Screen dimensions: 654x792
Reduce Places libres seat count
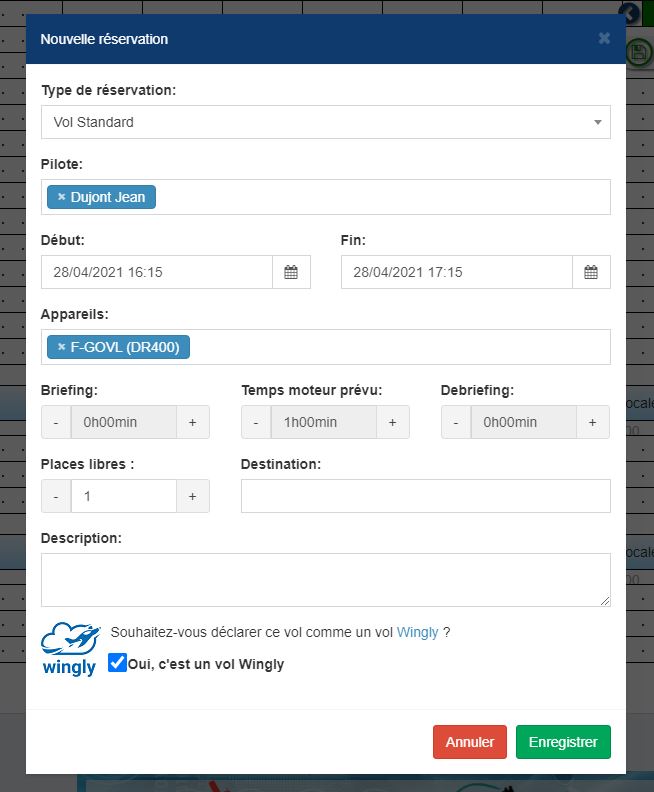coord(56,496)
